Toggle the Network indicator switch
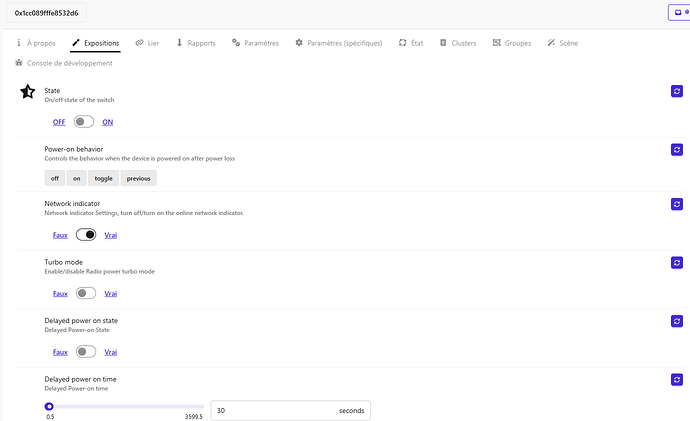Screen dimensions: 690x421 [x=85, y=235]
